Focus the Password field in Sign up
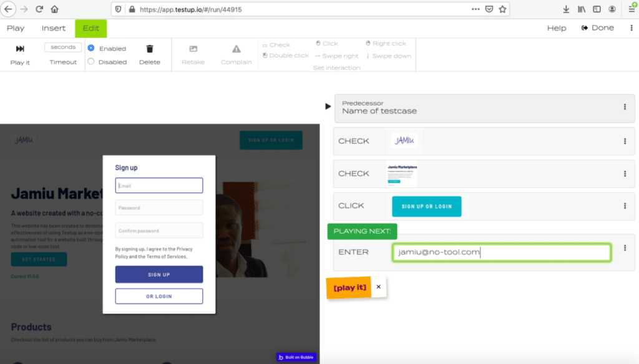 159,208
